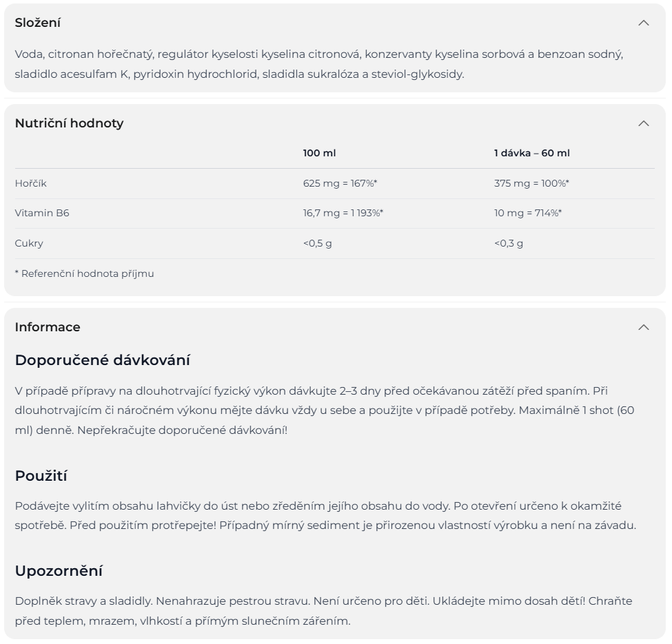Collapse the Nutriční hodnoty section chevron
Viewport: 672px width, 644px height.
click(x=643, y=123)
